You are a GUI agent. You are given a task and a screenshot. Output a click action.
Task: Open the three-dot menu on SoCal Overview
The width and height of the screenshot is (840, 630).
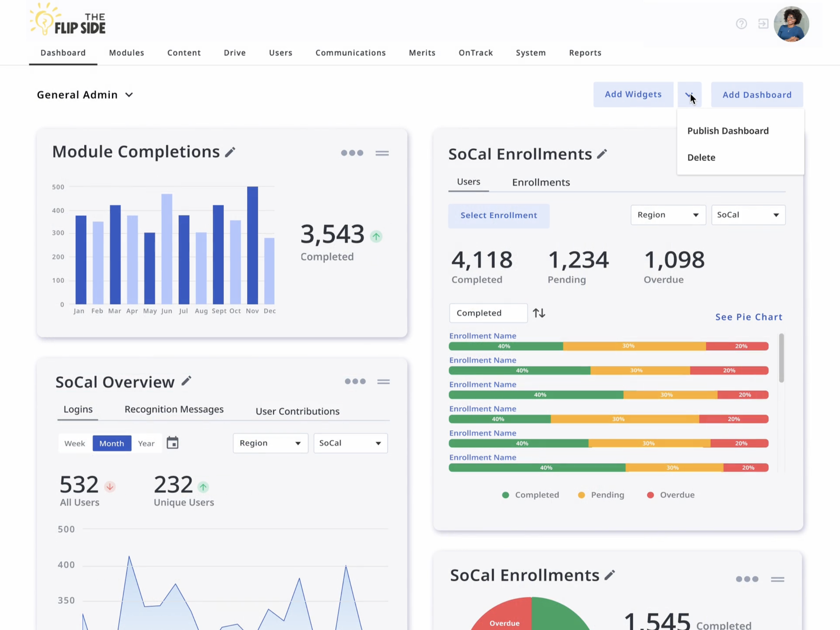pos(355,382)
